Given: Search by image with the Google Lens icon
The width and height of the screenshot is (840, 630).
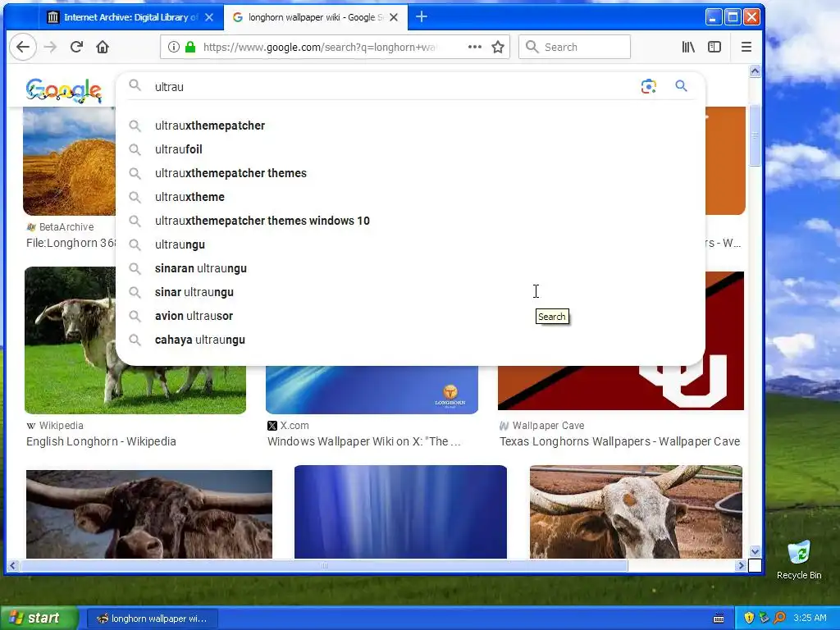Looking at the screenshot, I should pos(648,86).
